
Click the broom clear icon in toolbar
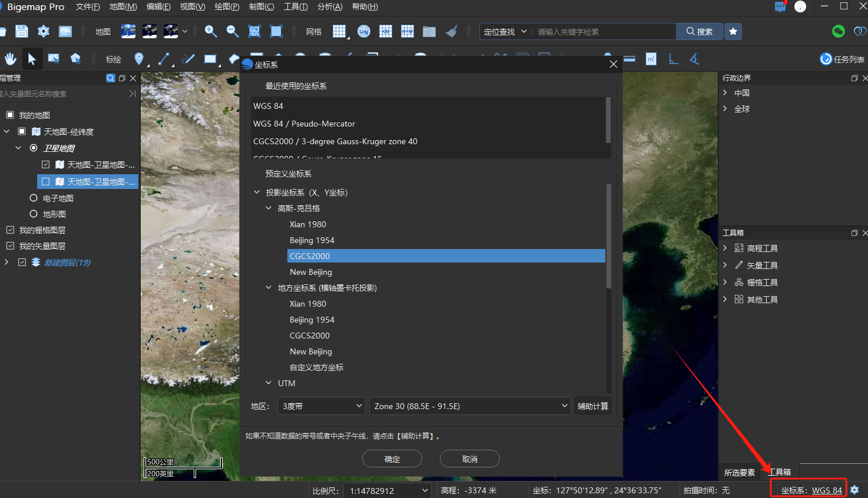[452, 31]
